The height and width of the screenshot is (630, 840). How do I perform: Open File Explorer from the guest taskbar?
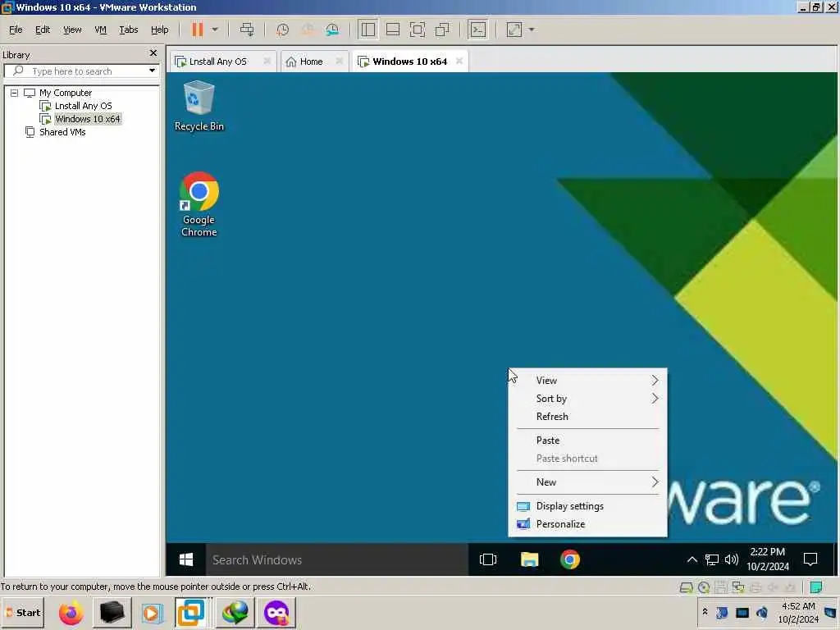click(x=529, y=559)
